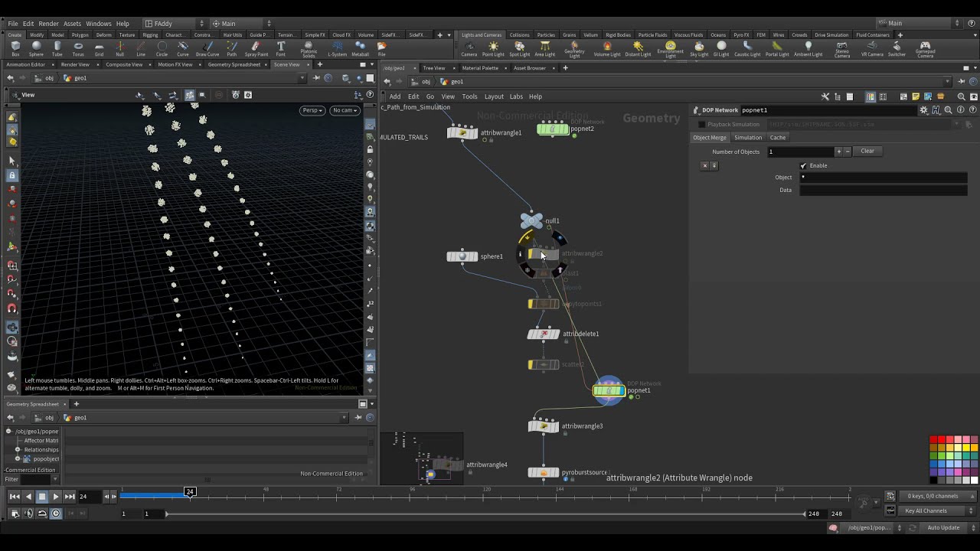Switch to the Cache parameter tab

click(x=778, y=138)
